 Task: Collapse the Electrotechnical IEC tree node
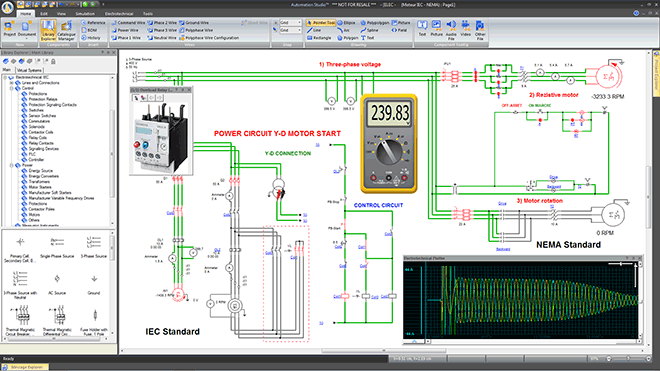pyautogui.click(x=6, y=77)
